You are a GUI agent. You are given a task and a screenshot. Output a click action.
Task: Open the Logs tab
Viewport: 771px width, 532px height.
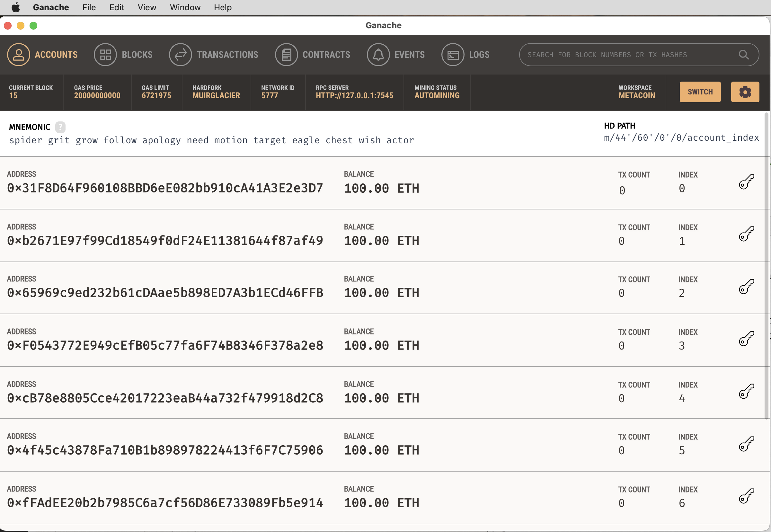pyautogui.click(x=466, y=55)
